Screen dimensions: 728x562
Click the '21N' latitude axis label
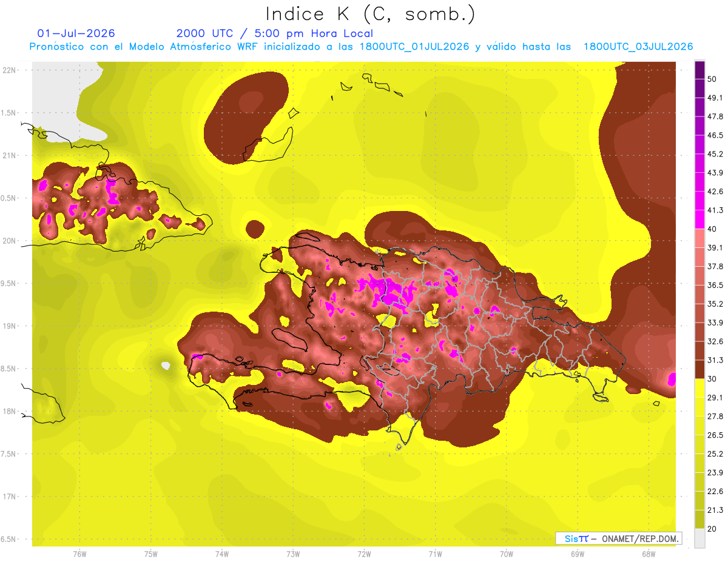9,155
